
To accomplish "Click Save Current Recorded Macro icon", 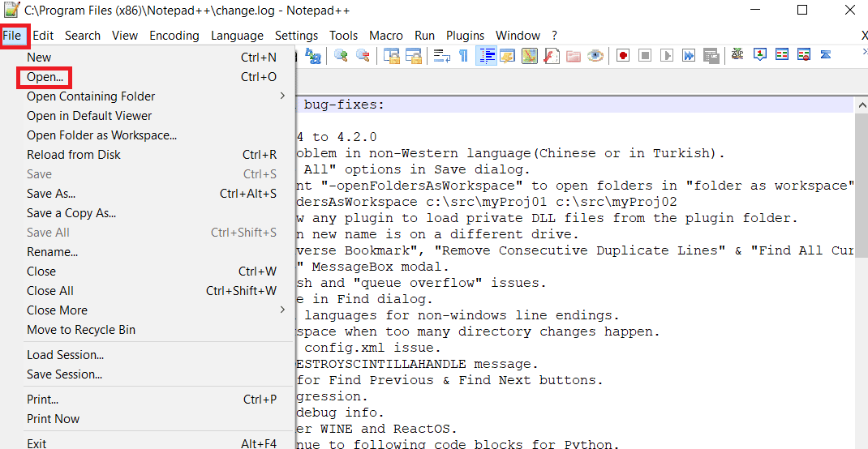I will point(711,55).
